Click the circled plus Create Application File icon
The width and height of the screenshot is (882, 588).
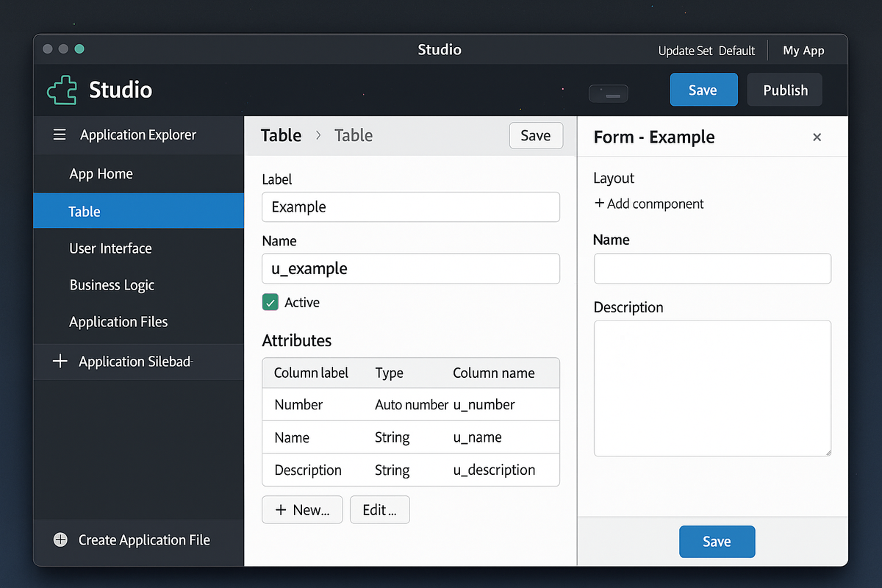click(x=61, y=540)
